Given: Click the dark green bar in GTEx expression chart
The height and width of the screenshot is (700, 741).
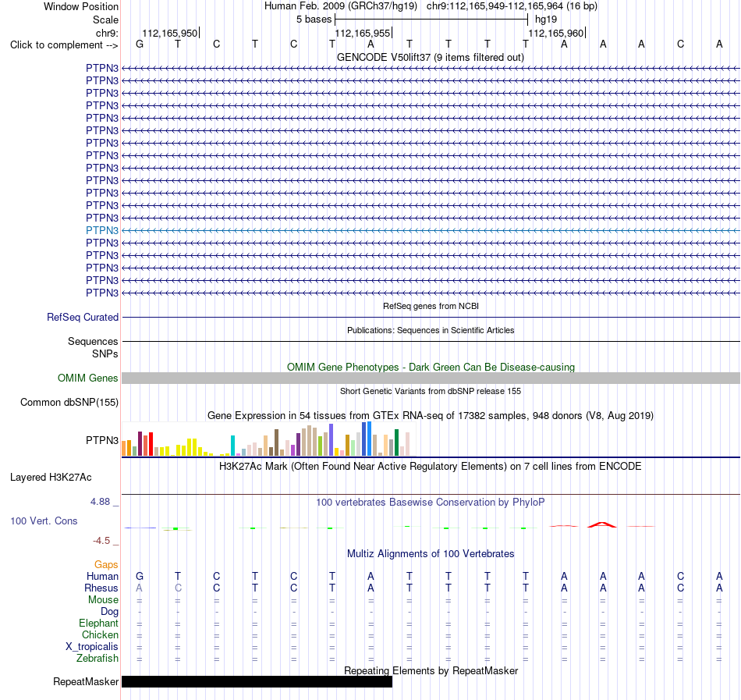Looking at the screenshot, I should 396,442.
